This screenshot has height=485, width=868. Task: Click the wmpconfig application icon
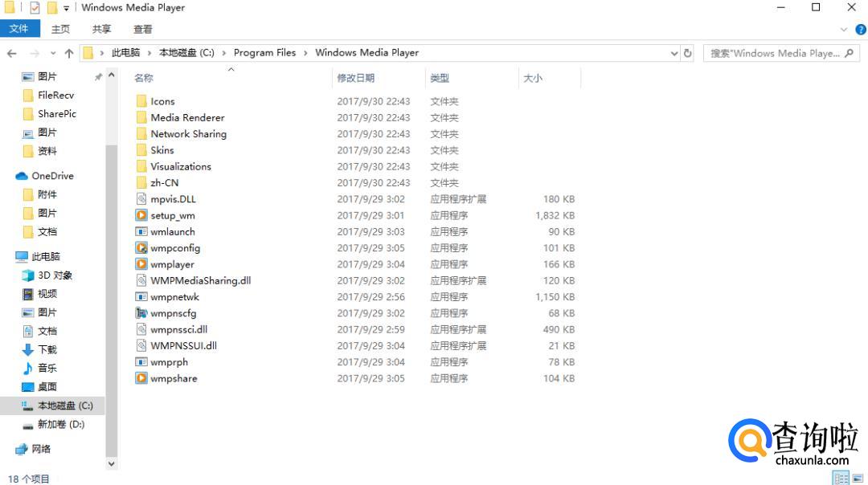(141, 248)
